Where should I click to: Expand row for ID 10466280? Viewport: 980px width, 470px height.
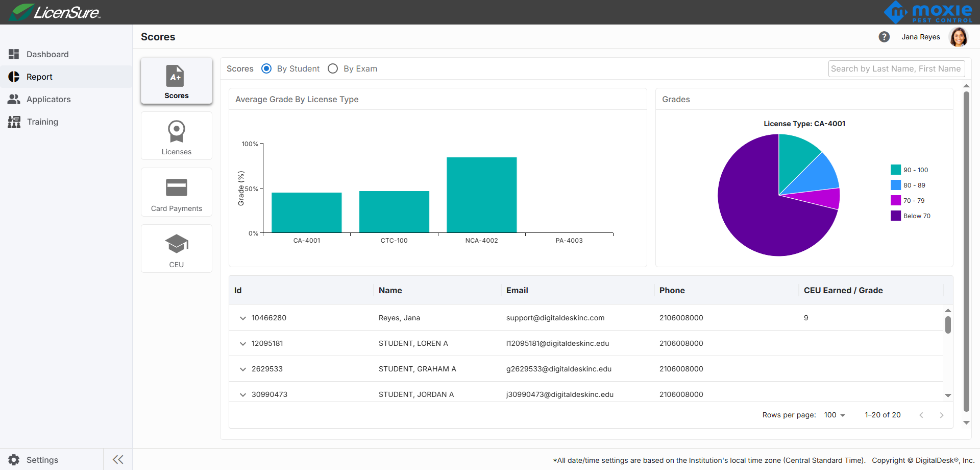pos(243,318)
